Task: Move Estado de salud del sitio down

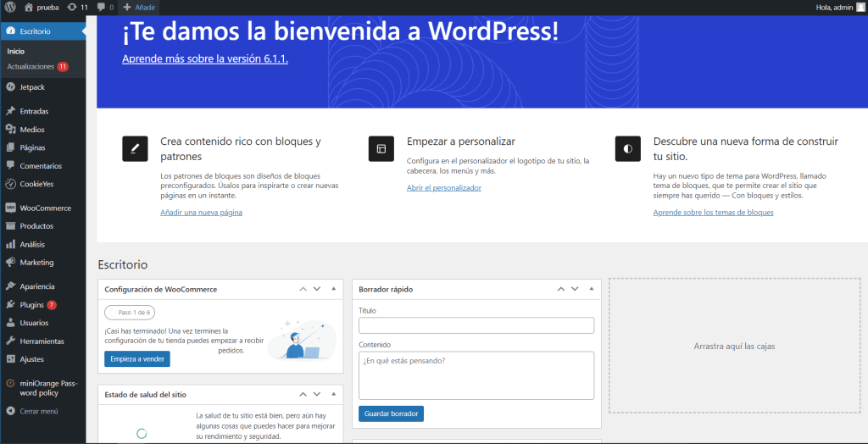Action: [x=317, y=395]
